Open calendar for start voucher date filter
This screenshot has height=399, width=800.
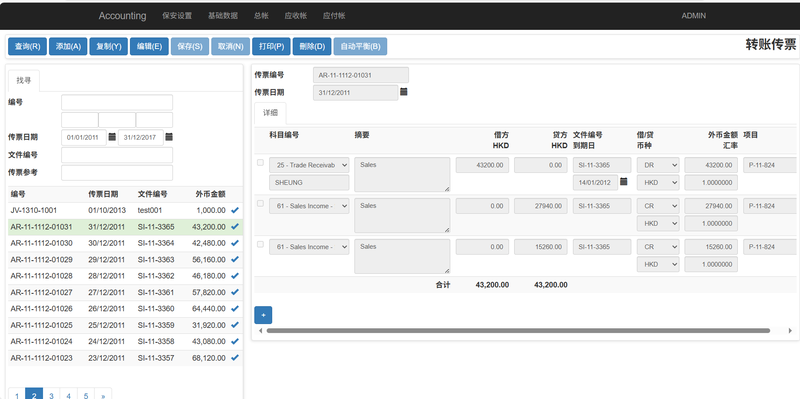click(112, 137)
